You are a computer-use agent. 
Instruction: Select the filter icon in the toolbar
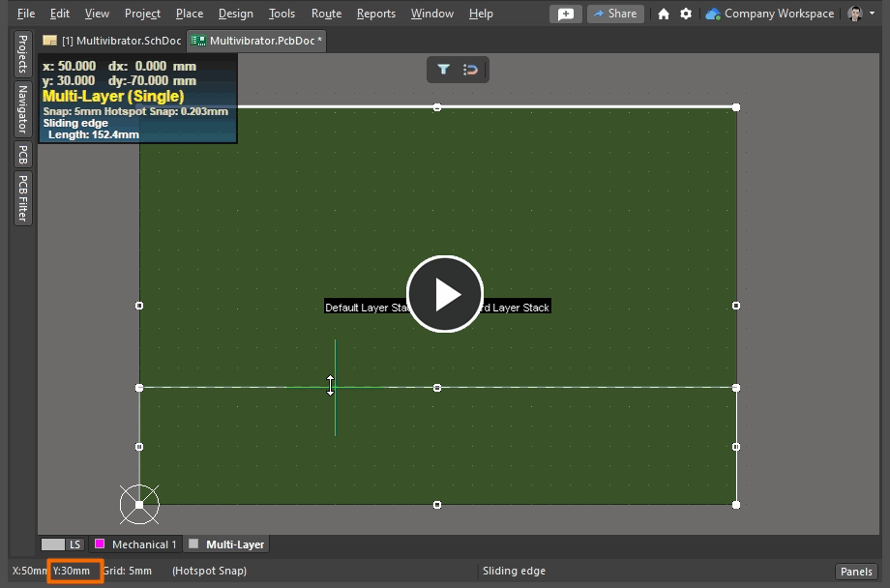coord(444,70)
